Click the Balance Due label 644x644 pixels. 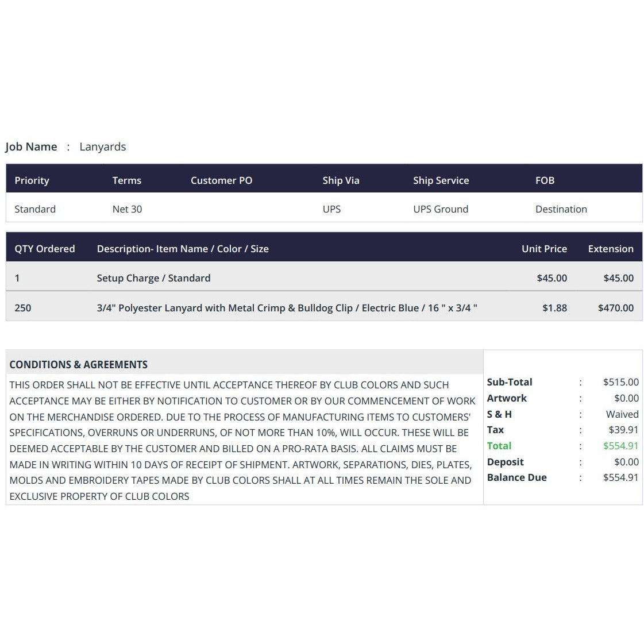[x=516, y=477]
